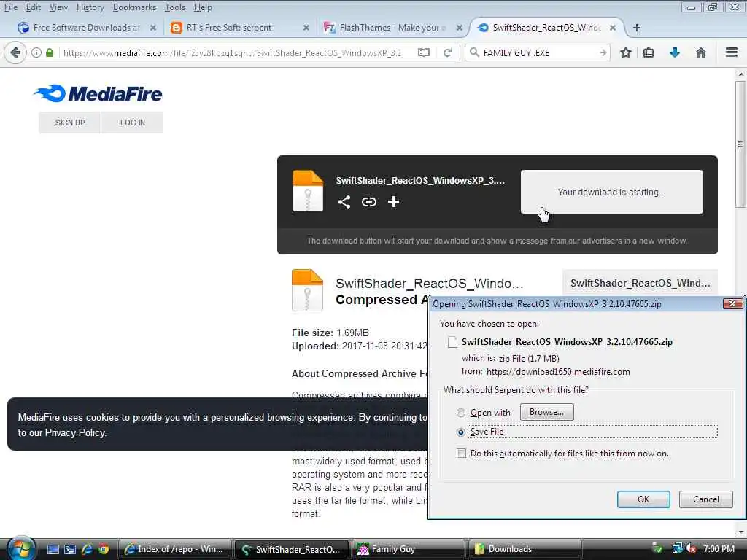Open the downloads arrow panel
This screenshot has width=747, height=560.
[x=674, y=52]
